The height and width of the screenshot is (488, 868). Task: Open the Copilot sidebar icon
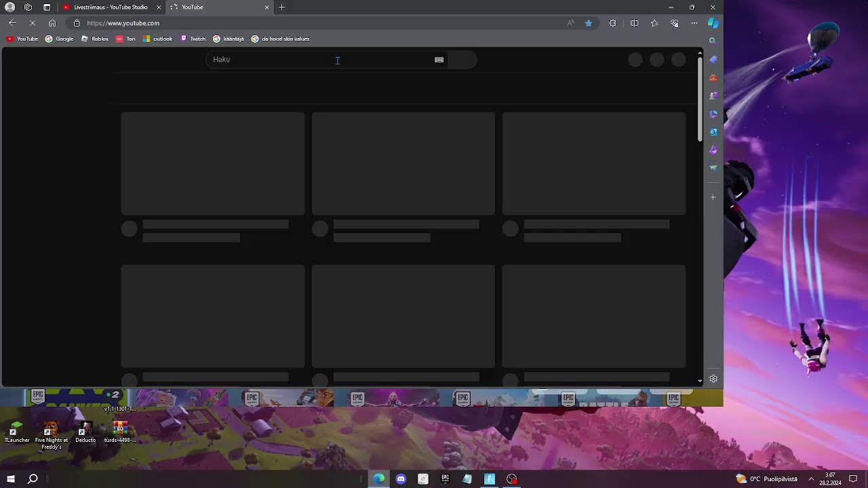click(x=713, y=22)
